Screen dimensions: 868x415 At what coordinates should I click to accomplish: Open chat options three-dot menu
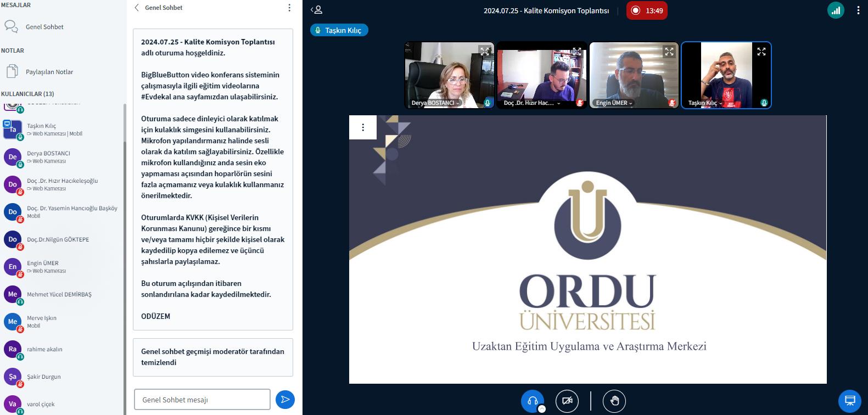coord(289,8)
